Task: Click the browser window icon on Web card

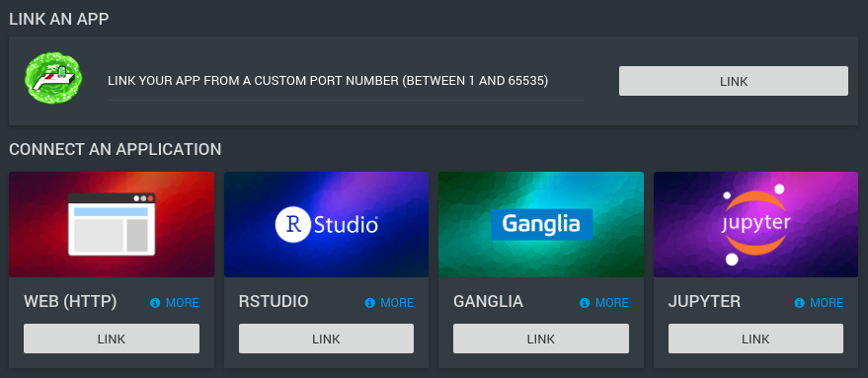Action: (x=112, y=224)
